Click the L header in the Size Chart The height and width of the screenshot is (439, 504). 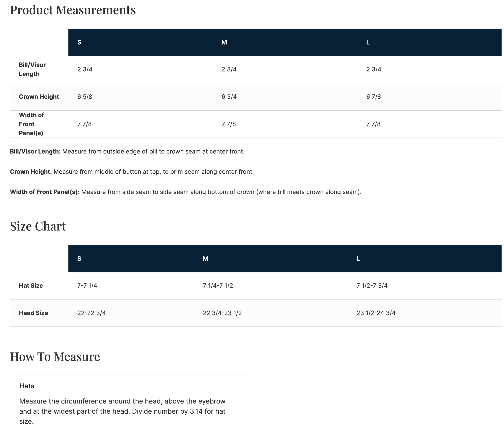358,259
